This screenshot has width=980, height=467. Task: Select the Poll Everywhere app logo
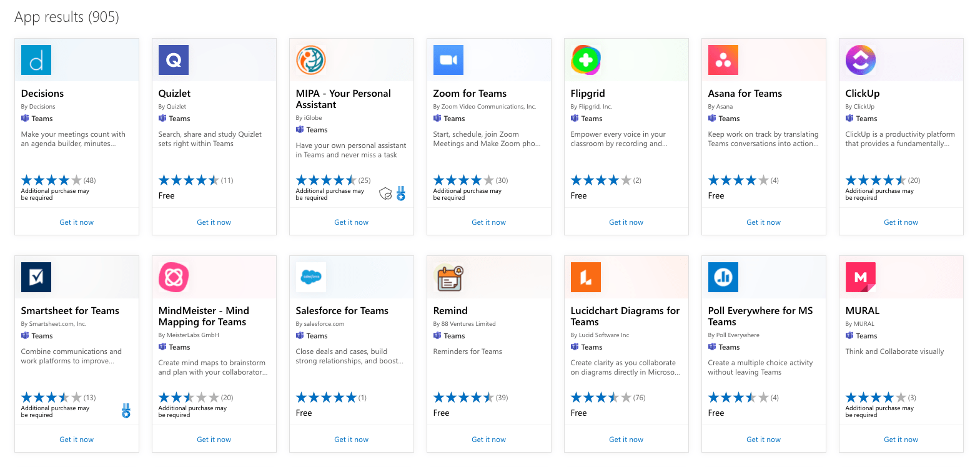click(723, 277)
